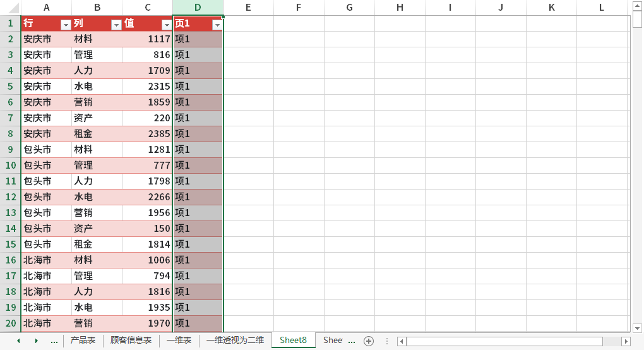644x350 pixels.
Task: Select row 5 header
Action: coord(10,87)
